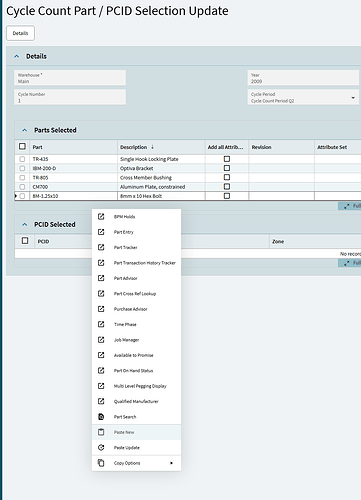
Task: Click the Paste Update refresh icon
Action: [x=101, y=447]
